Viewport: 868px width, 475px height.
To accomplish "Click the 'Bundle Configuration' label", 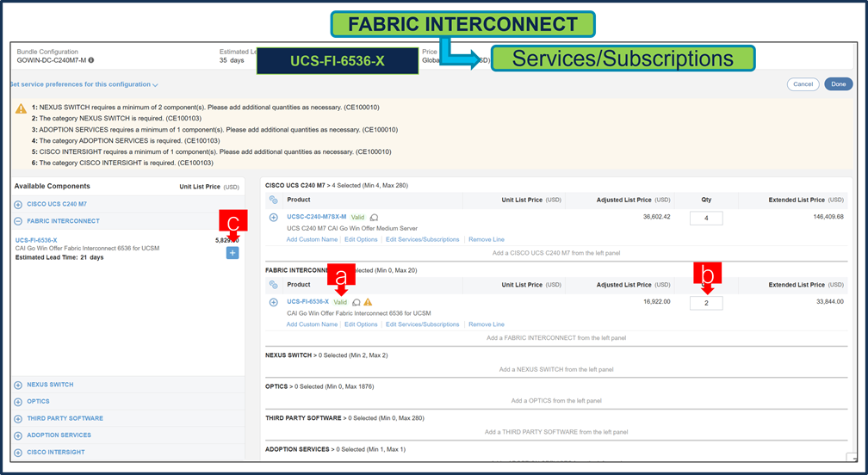I will click(47, 52).
